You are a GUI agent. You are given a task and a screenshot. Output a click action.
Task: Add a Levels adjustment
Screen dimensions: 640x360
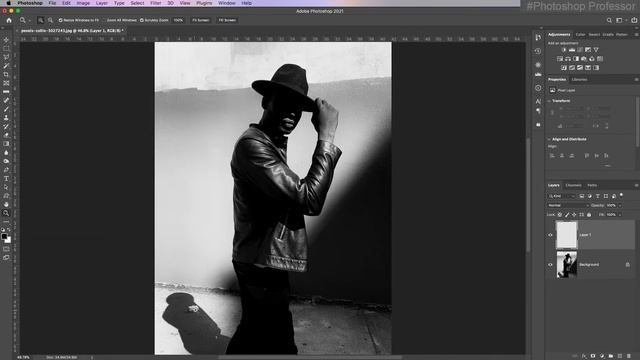tap(572, 50)
